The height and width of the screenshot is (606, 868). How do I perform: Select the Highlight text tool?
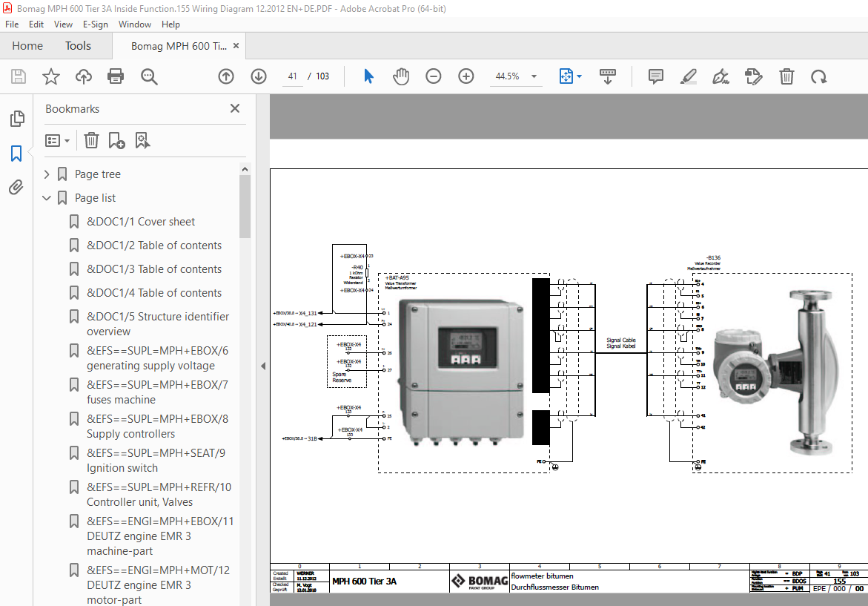pyautogui.click(x=688, y=76)
